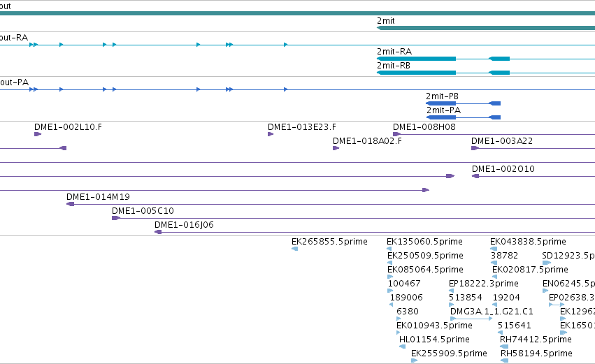
Task: Click the arrow glyph under DME1-018A02.F
Action: coord(336,148)
